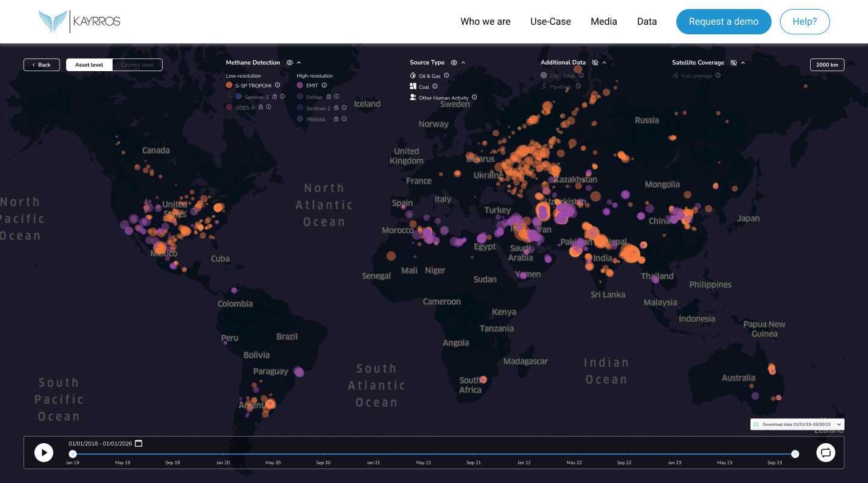868x483 pixels.
Task: Select the Coal source type icon
Action: tap(413, 87)
